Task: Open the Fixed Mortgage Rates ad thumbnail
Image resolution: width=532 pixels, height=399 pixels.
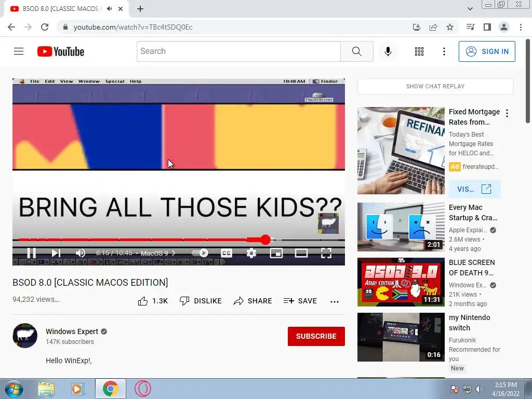Action: (401, 151)
